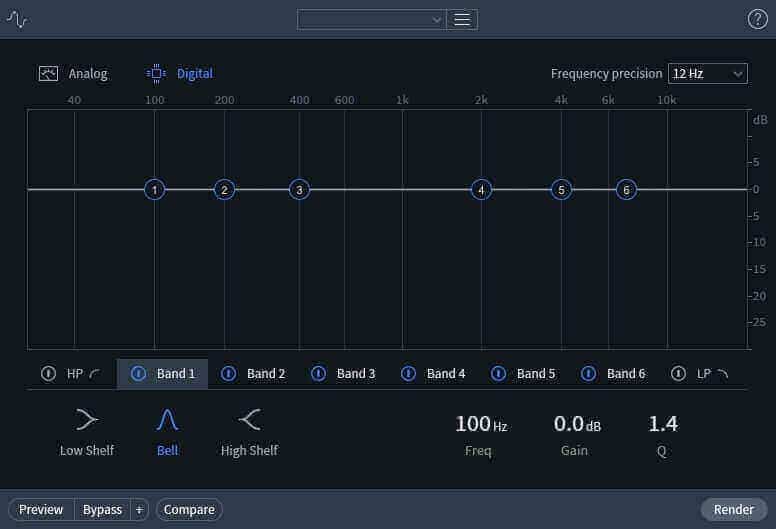This screenshot has height=529, width=776.
Task: Click the Digital mode label
Action: [195, 74]
